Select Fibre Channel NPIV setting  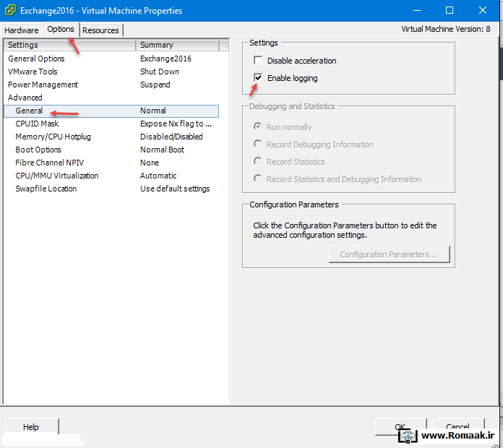[x=111, y=163]
